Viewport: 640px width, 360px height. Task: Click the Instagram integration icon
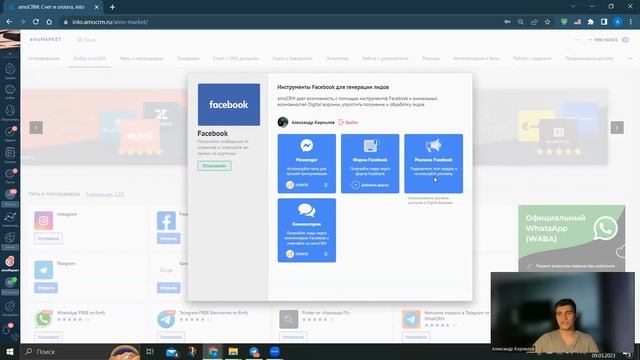coord(44,220)
